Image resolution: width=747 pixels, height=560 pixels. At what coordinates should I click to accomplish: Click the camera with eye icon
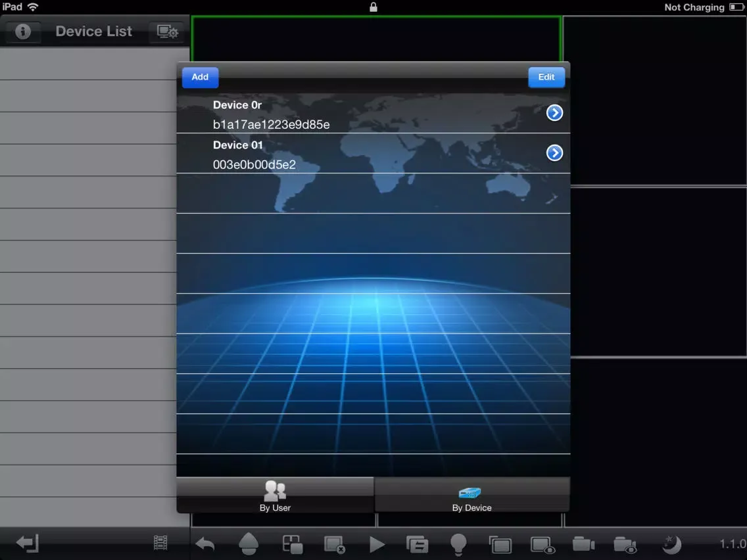(x=625, y=544)
